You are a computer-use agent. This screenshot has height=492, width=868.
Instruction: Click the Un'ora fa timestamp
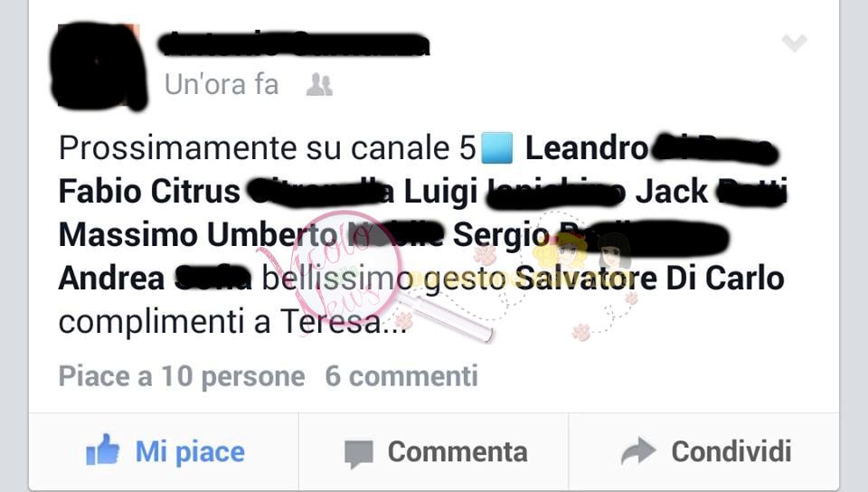[x=221, y=85]
